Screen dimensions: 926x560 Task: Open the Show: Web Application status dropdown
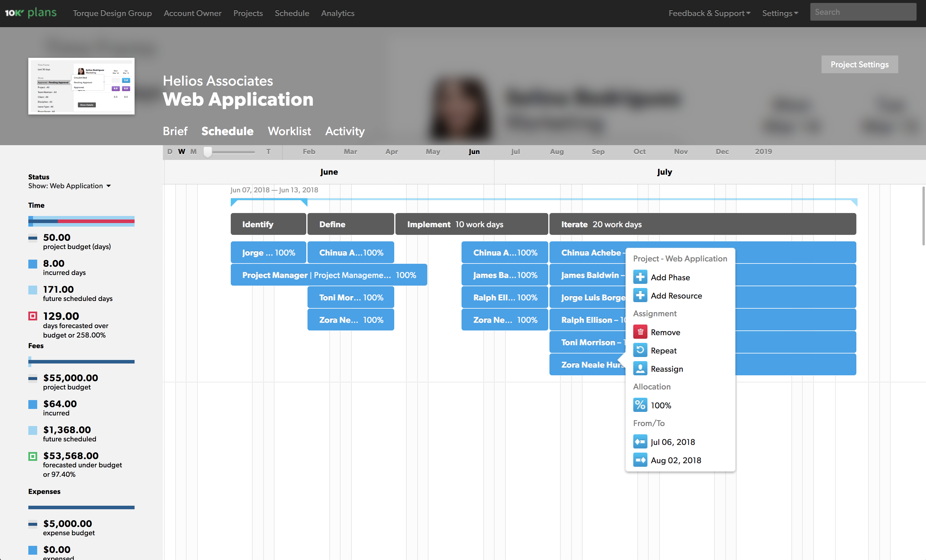70,186
